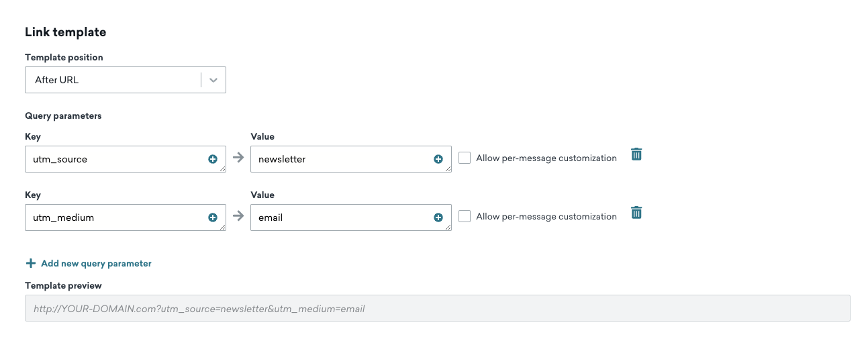Click the utm_source key input field

(126, 159)
